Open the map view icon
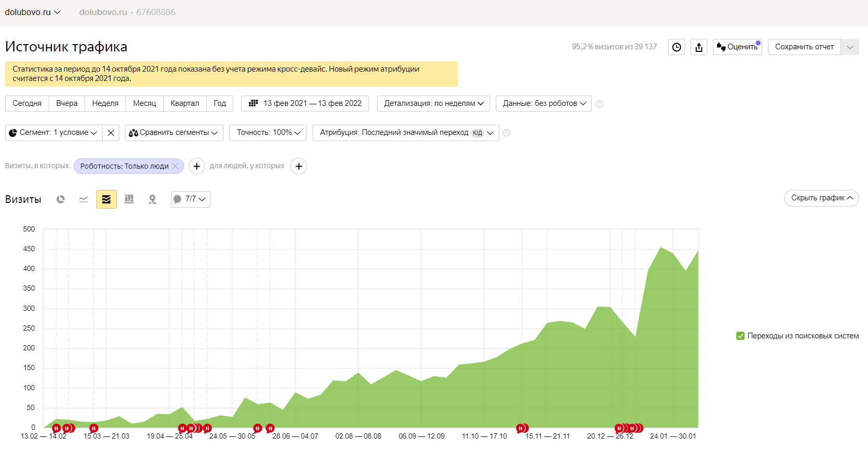This screenshot has width=868, height=451. click(152, 199)
